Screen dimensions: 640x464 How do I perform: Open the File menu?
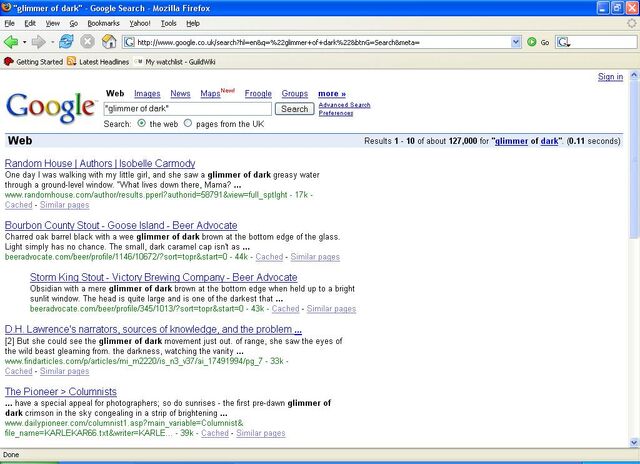pyautogui.click(x=9, y=23)
